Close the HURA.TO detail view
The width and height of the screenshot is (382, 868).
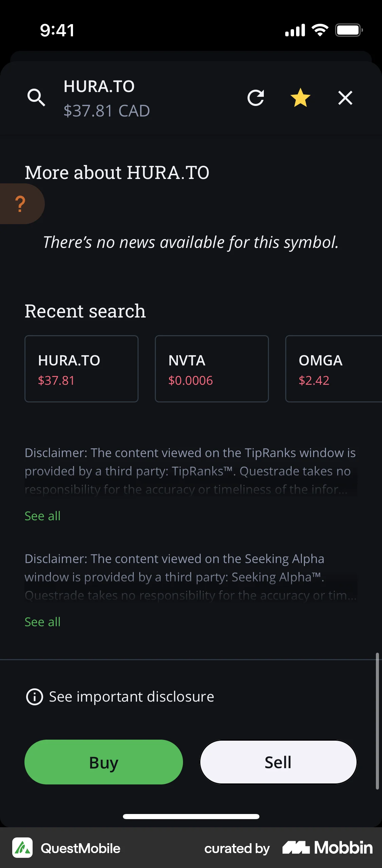[345, 98]
